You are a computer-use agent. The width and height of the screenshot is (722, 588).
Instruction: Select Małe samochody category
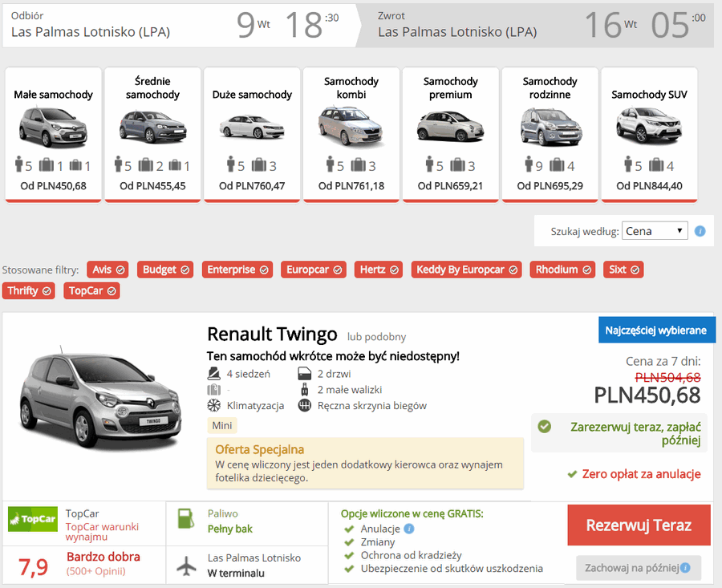[x=54, y=135]
